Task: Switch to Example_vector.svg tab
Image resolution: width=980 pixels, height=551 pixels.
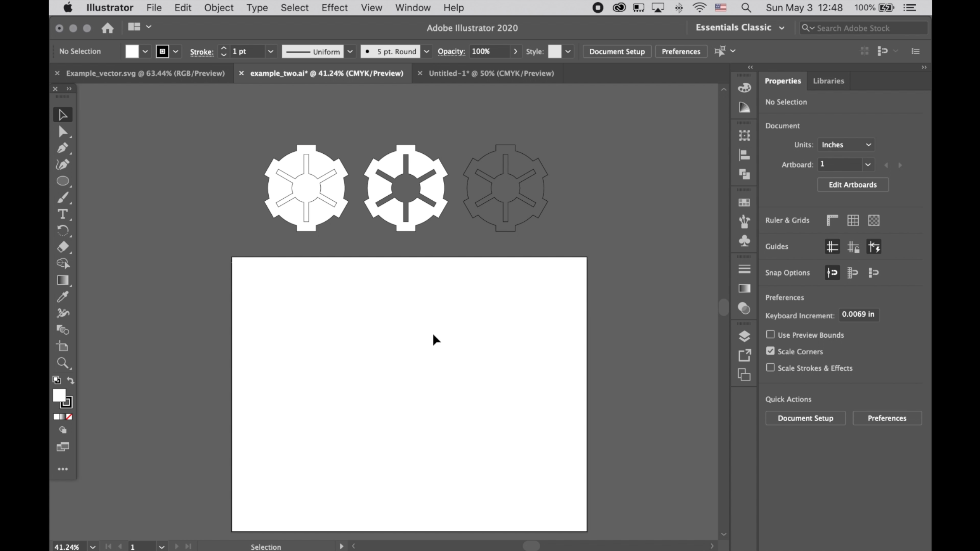Action: tap(145, 73)
